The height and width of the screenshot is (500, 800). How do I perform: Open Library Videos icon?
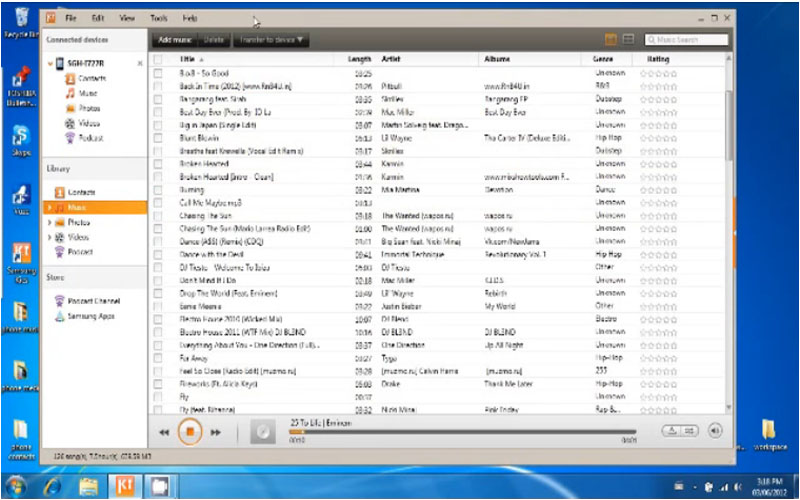point(60,237)
